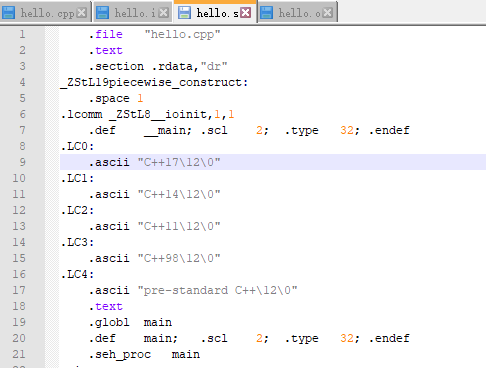Place cursor on the .LC4: label
This screenshot has height=368, width=486.
tap(78, 274)
